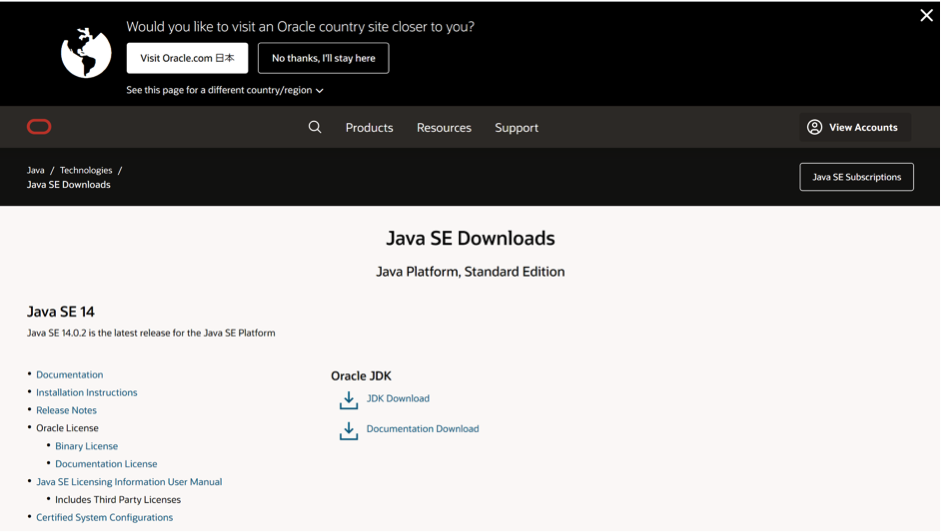
Task: Expand See this page for a different country/region
Action: coord(224,90)
